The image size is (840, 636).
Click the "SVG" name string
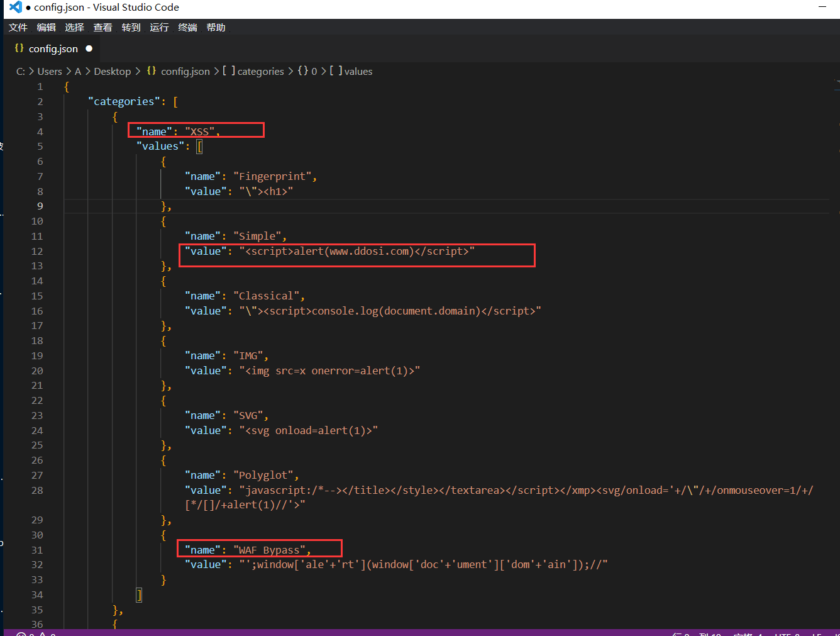tap(248, 415)
